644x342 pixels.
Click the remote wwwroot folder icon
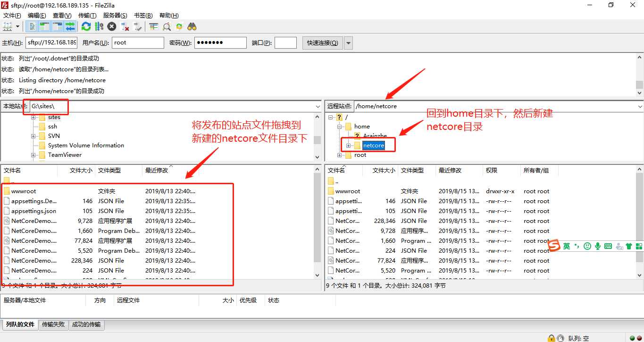click(331, 191)
